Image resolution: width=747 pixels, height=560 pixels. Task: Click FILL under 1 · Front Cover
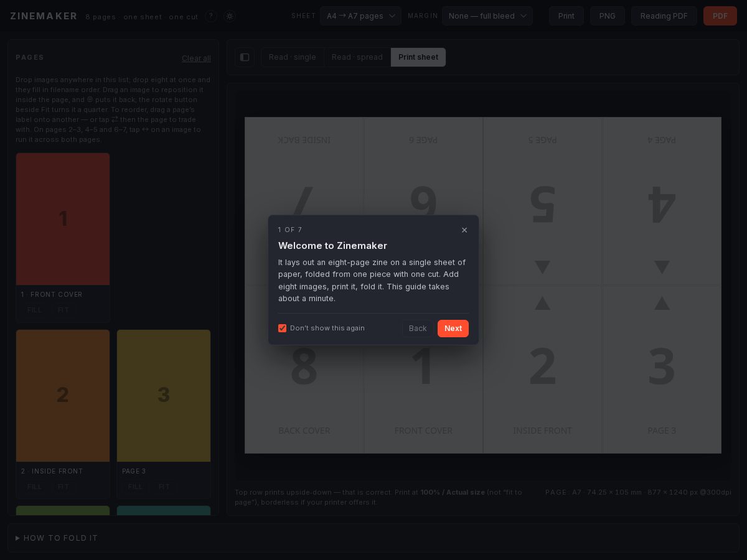point(35,310)
